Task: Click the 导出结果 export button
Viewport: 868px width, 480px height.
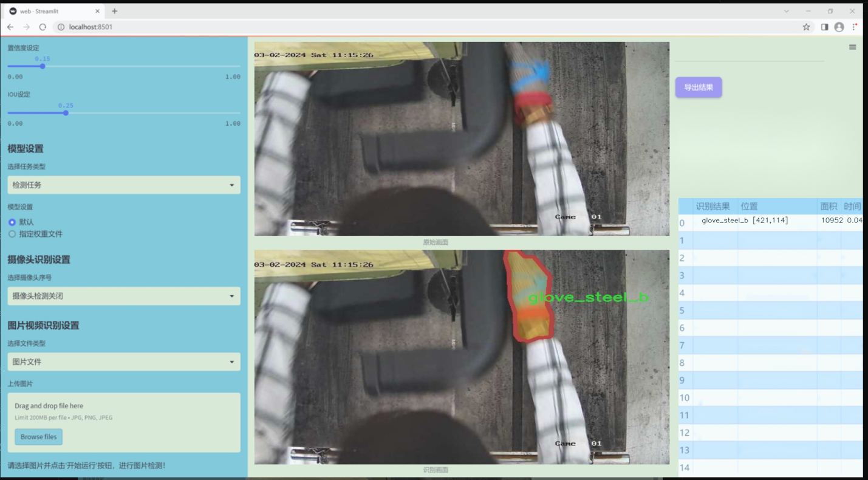Action: (699, 87)
